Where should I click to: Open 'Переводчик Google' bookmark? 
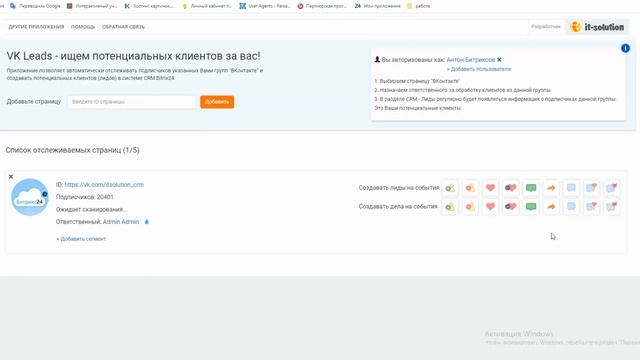point(35,6)
